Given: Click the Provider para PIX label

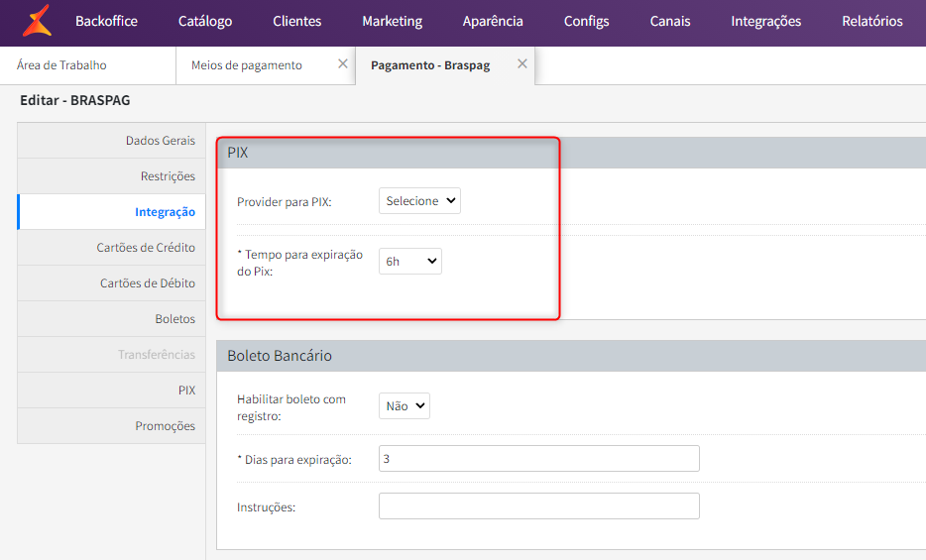Looking at the screenshot, I should coord(285,202).
